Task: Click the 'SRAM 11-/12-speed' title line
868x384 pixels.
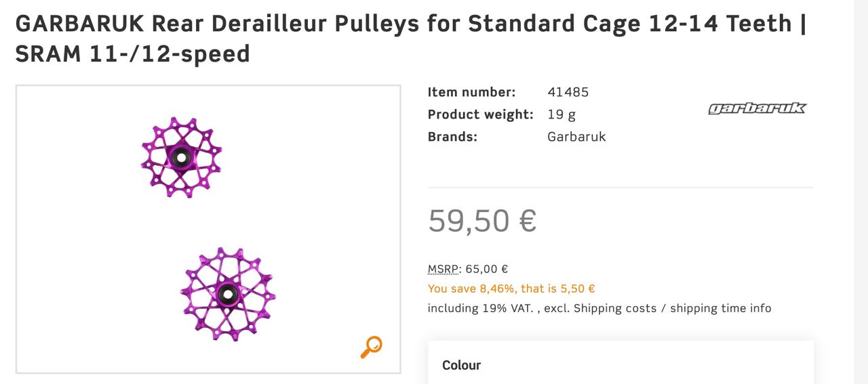Action: click(133, 54)
